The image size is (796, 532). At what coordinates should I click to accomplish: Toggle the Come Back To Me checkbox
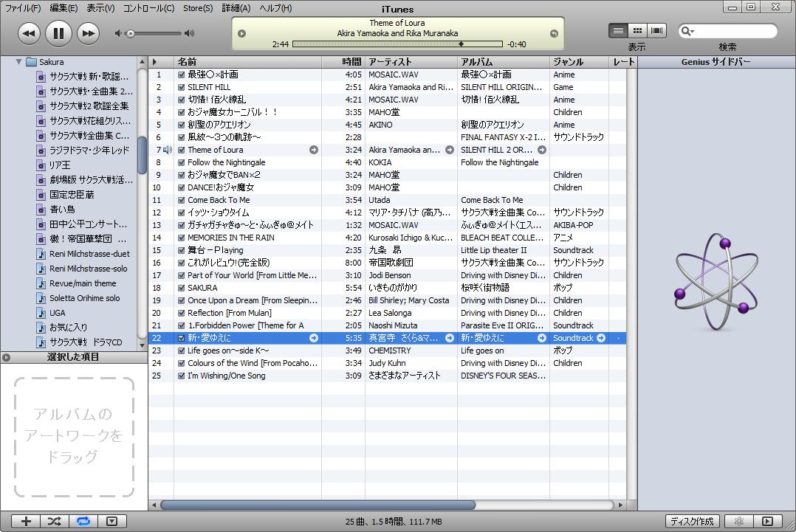tap(181, 200)
